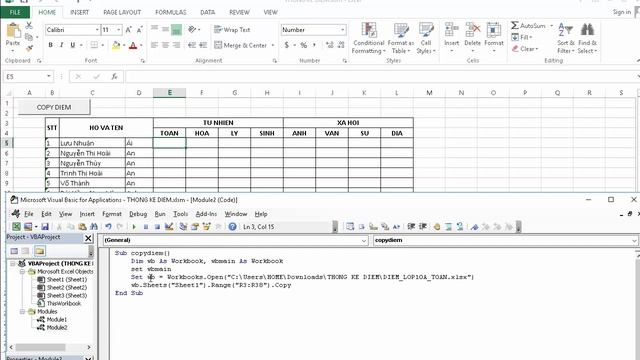Click the Clear button in Editing group
The width and height of the screenshot is (640, 360).
525,49
